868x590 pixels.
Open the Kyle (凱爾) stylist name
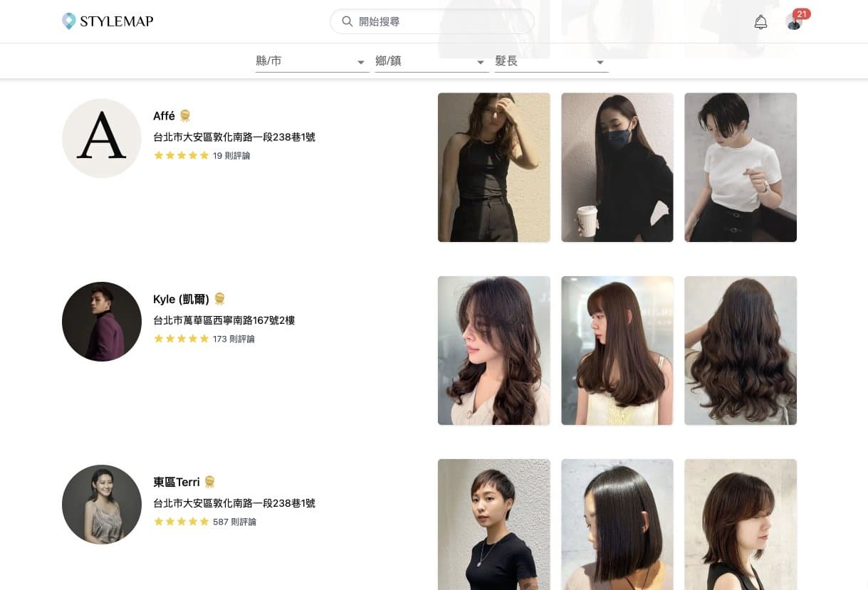[x=181, y=299]
